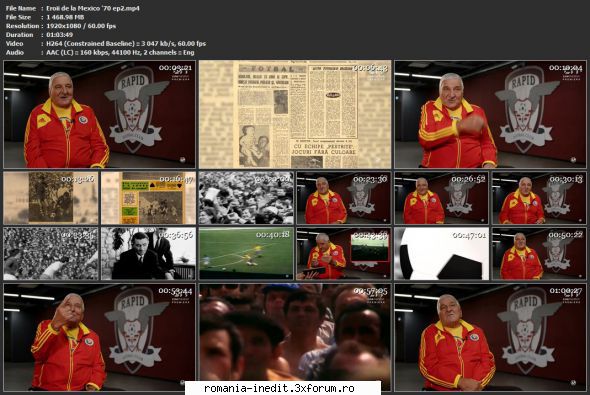Select the FOTBAL newspaper page thumbnail

(295, 114)
